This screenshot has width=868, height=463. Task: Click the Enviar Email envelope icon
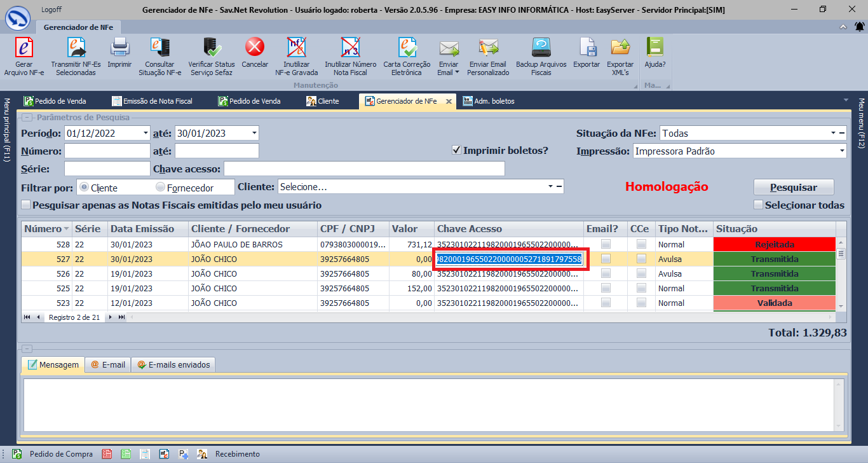[x=449, y=48]
